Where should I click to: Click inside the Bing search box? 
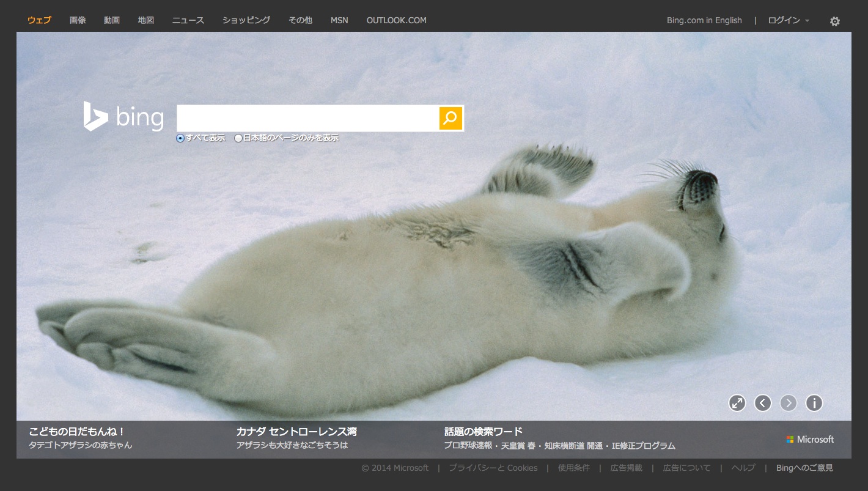307,118
